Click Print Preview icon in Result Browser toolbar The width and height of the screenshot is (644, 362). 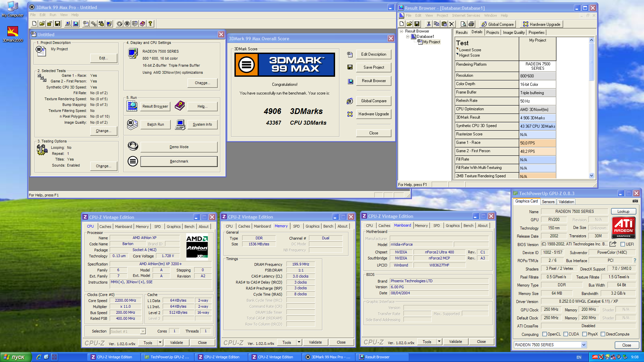pyautogui.click(x=463, y=24)
